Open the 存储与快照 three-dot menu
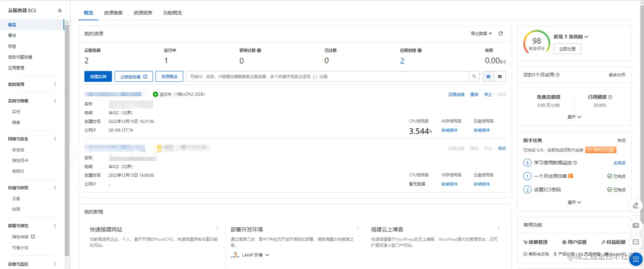644x269 pixels. click(55, 188)
